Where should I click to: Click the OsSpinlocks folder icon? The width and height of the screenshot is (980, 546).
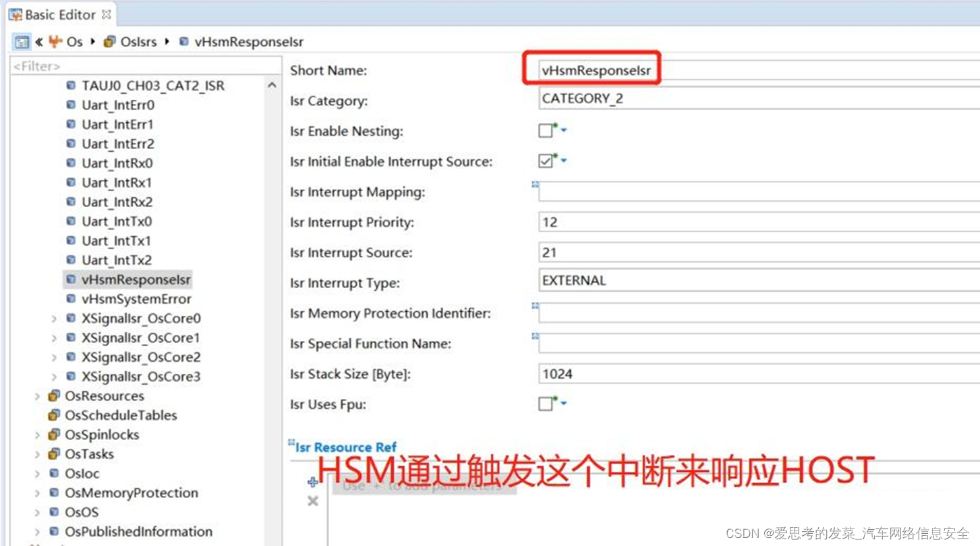(54, 435)
